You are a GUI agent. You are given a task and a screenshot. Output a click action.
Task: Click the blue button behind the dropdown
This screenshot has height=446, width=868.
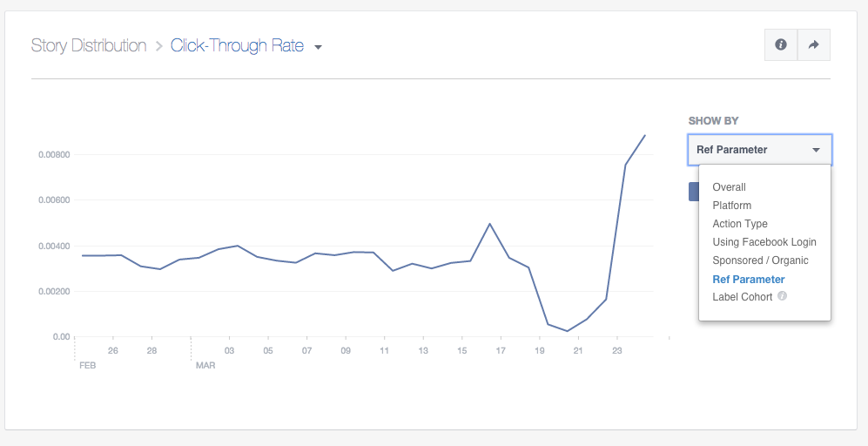coord(693,192)
